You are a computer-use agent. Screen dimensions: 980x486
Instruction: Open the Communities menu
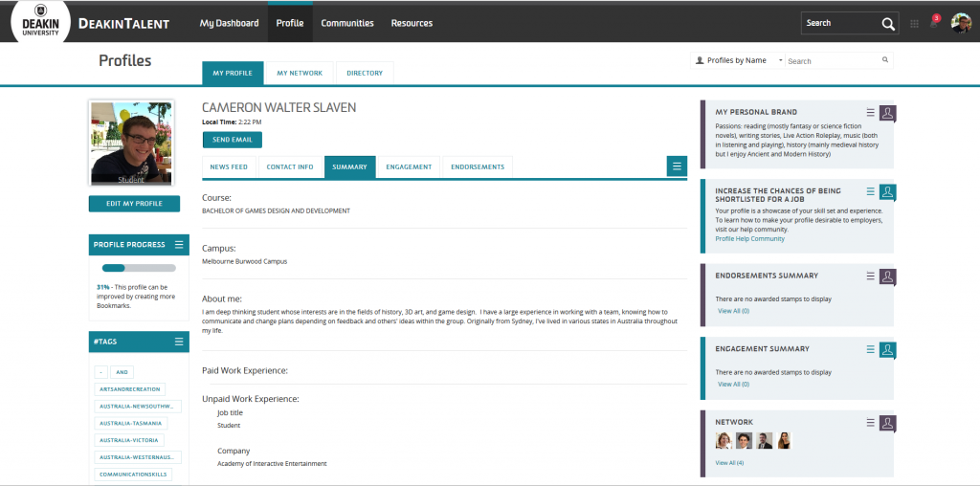pos(347,23)
